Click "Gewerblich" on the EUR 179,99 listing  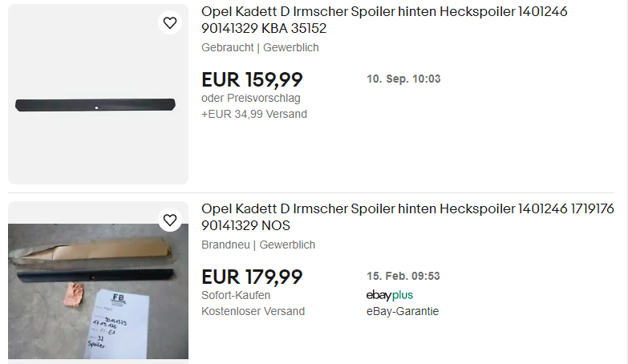coord(287,245)
